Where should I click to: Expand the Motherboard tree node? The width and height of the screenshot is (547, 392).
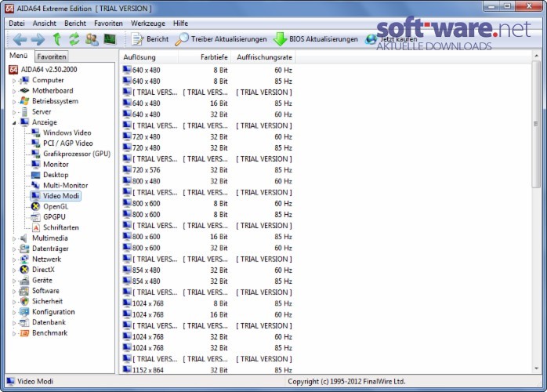14,91
